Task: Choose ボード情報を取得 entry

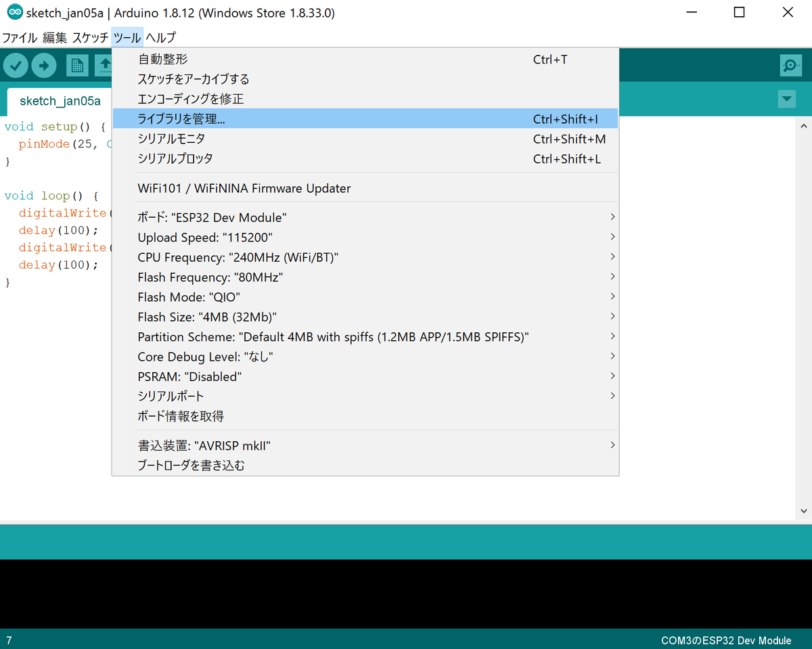Action: click(x=365, y=416)
